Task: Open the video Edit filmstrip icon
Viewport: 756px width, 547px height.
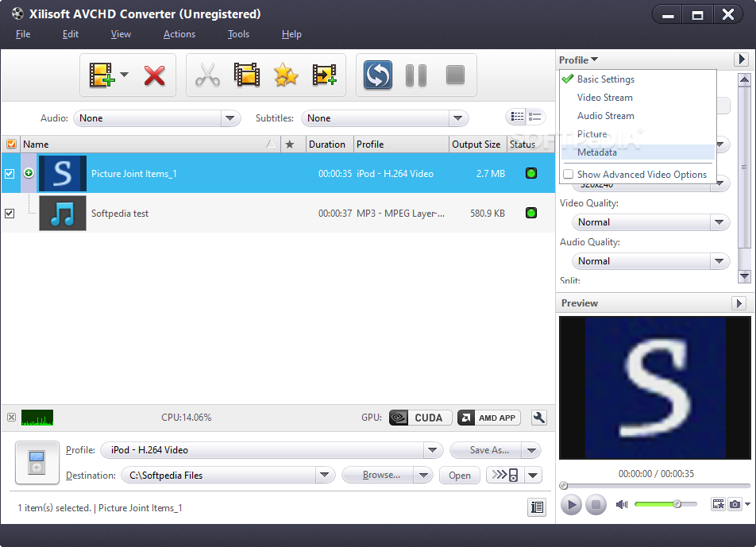Action: [x=247, y=75]
